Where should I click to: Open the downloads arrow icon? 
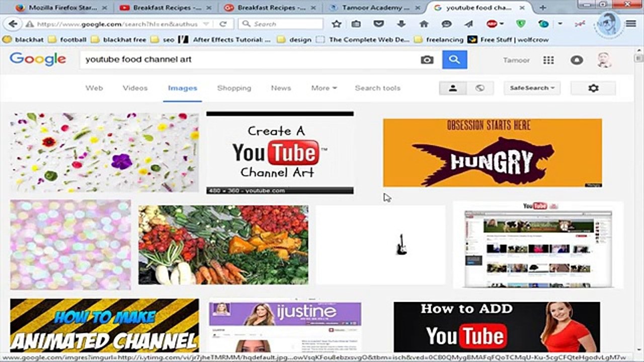401,24
